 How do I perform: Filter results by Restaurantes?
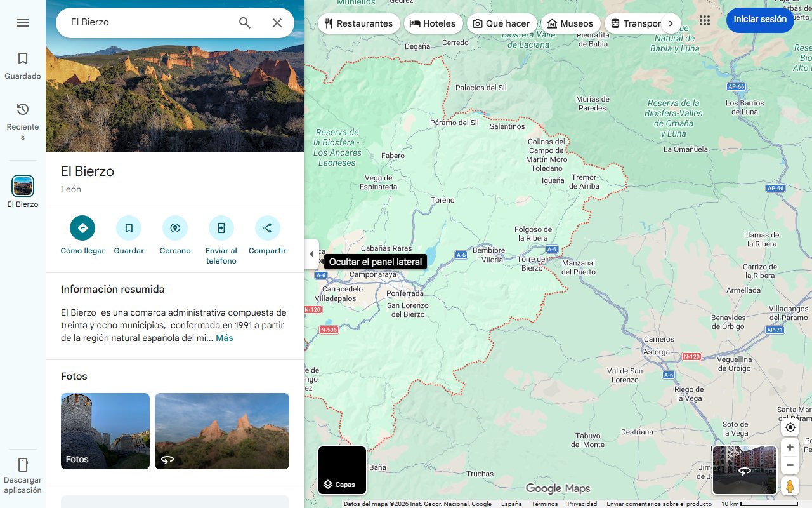click(358, 23)
